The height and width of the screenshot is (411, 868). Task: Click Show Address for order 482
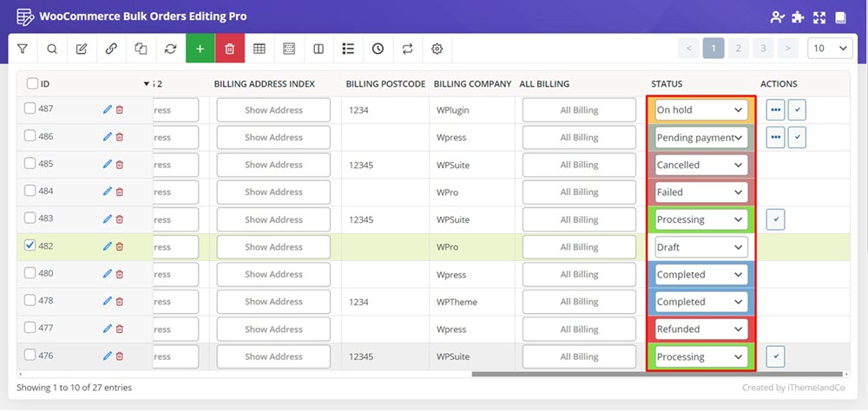(x=273, y=247)
